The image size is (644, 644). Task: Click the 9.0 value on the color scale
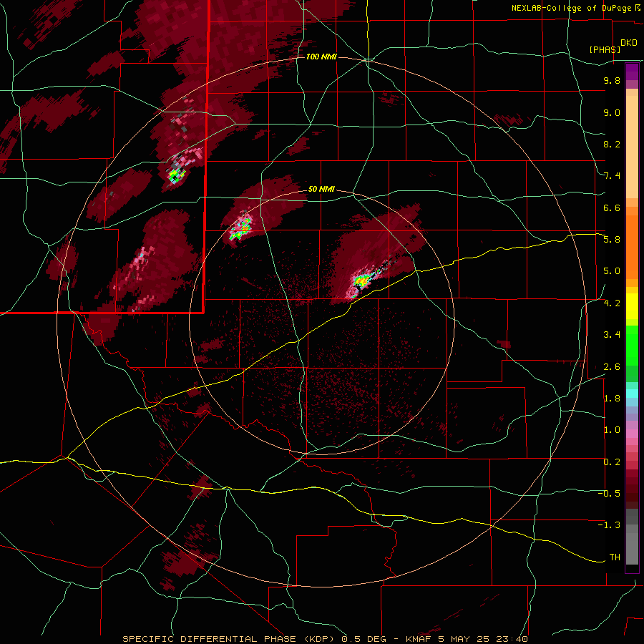612,112
